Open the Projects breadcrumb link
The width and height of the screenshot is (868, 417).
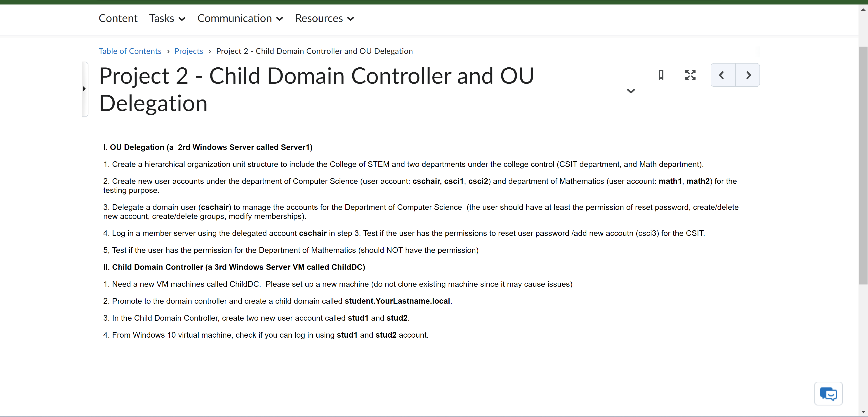click(188, 51)
